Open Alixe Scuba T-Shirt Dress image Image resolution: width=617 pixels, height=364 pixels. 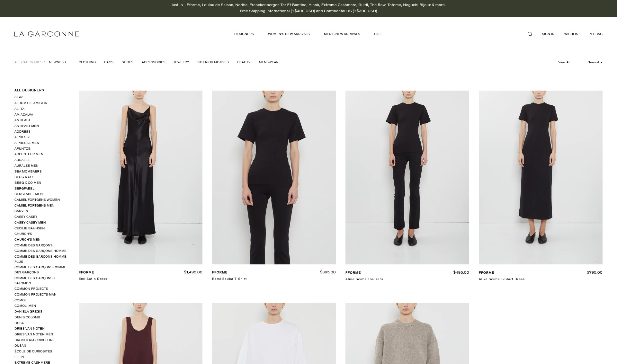pos(541,177)
